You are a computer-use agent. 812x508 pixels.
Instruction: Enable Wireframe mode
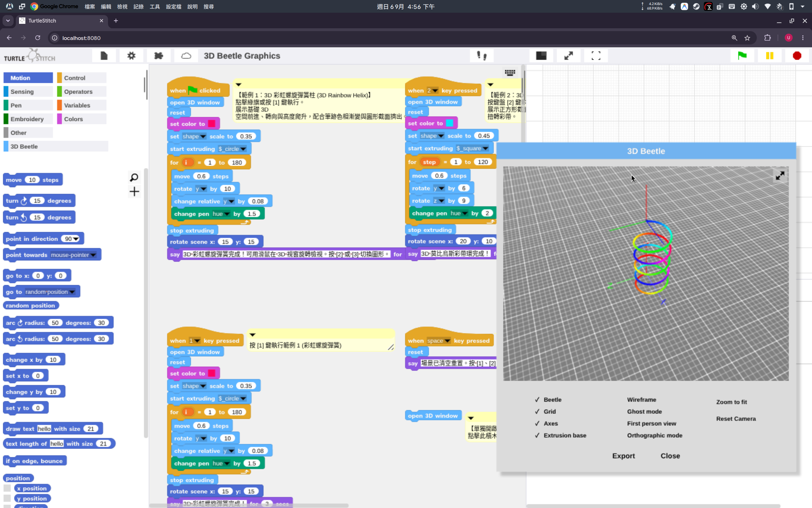[x=642, y=400]
